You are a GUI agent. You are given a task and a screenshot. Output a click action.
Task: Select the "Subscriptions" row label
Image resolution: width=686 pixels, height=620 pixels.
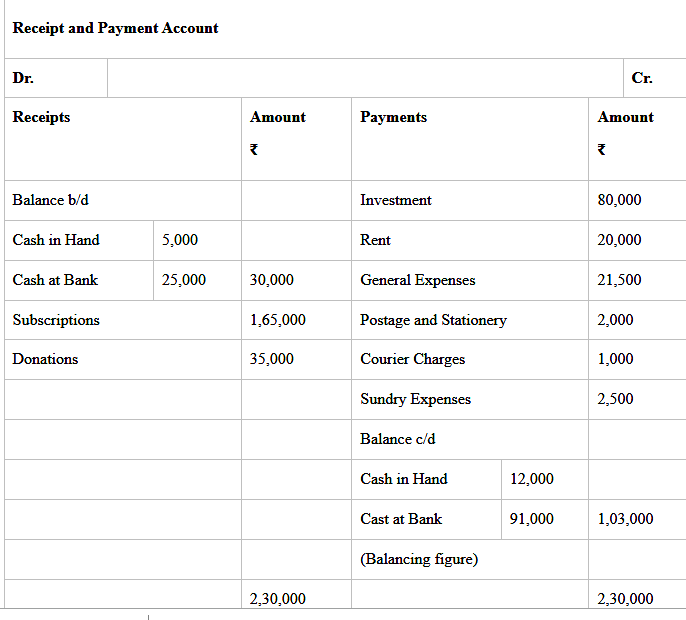point(56,320)
